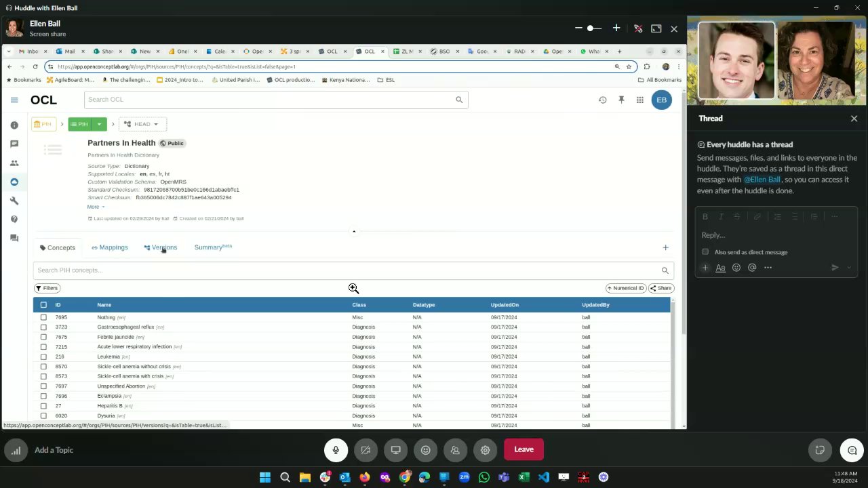
Task: Invite people to the huddle
Action: click(x=455, y=450)
